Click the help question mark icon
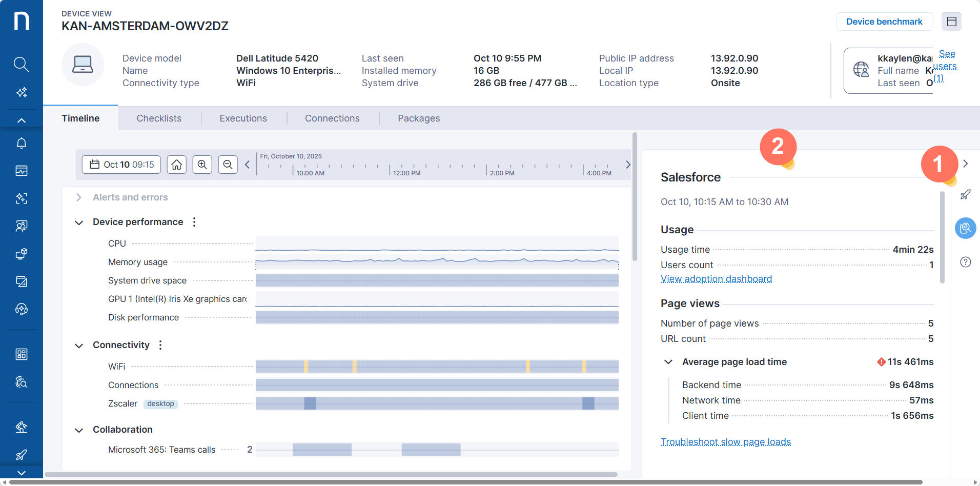Image resolution: width=980 pixels, height=486 pixels. 966,262
